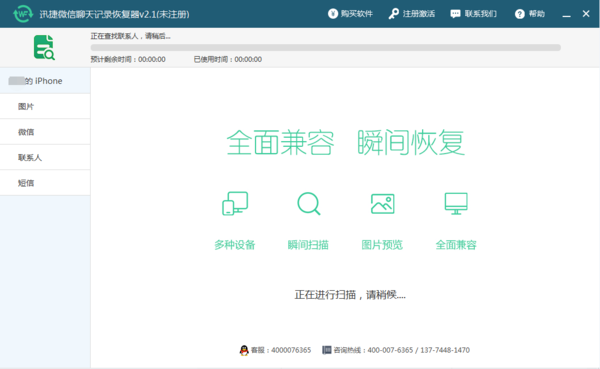
Task: Open the 联系人 category in sidebar
Action: (45, 157)
